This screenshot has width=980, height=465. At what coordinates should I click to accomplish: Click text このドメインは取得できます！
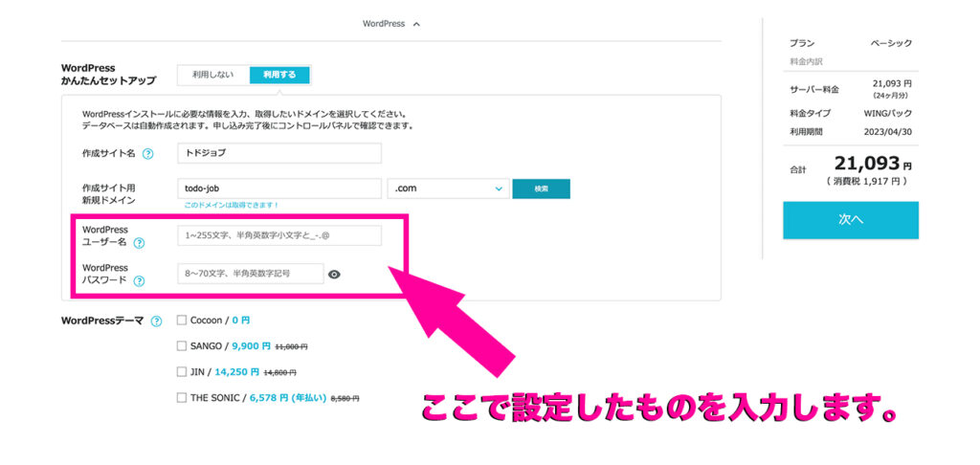(x=232, y=205)
